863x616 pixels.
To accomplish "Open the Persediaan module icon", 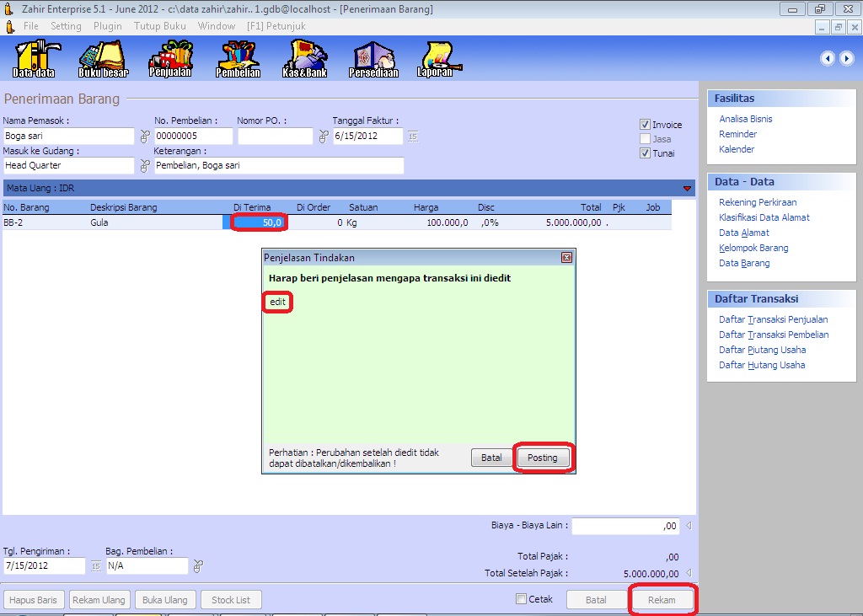I will tap(373, 59).
